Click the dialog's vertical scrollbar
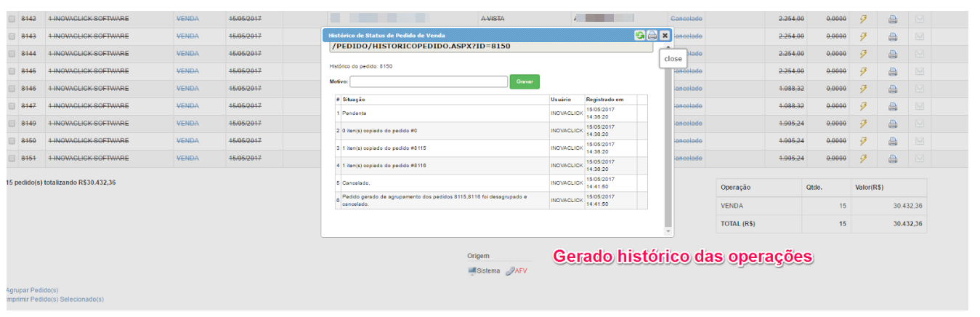Image resolution: width=980 pixels, height=317 pixels. pos(668,145)
